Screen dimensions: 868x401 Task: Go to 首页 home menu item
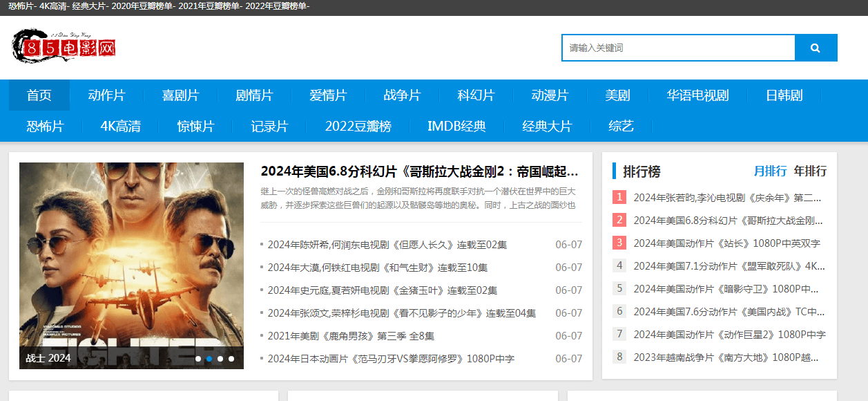(39, 95)
